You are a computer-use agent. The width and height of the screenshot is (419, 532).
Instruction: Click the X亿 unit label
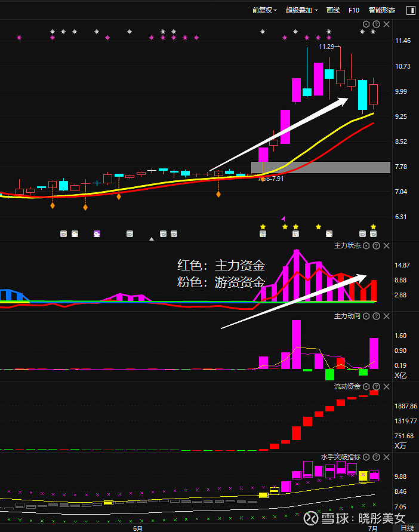click(400, 375)
